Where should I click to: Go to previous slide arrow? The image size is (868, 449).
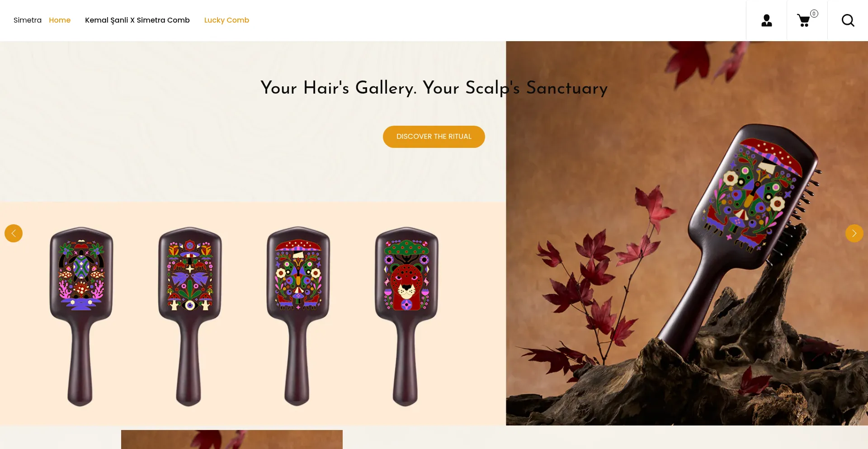[x=14, y=233]
